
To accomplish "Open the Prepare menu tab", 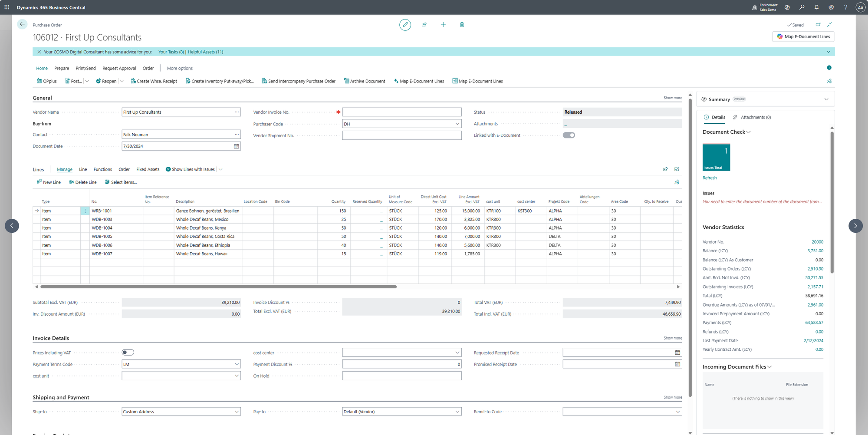I will pos(62,68).
